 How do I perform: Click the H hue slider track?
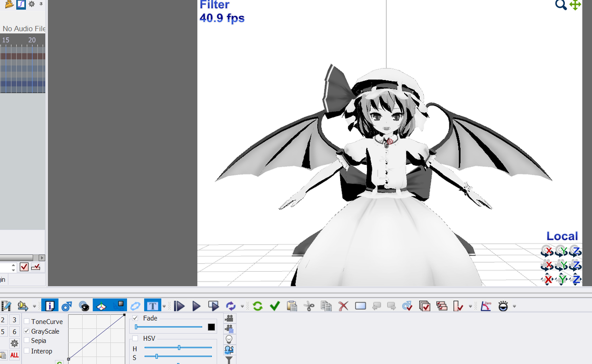point(178,348)
